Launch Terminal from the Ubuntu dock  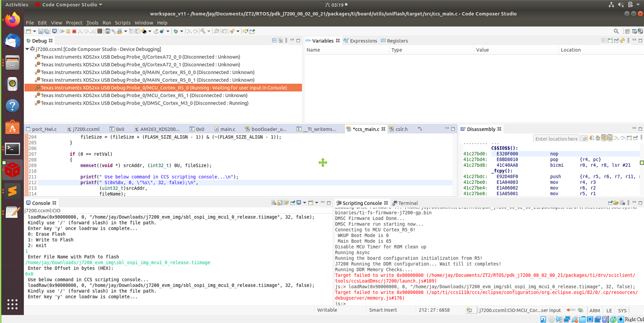(x=13, y=149)
